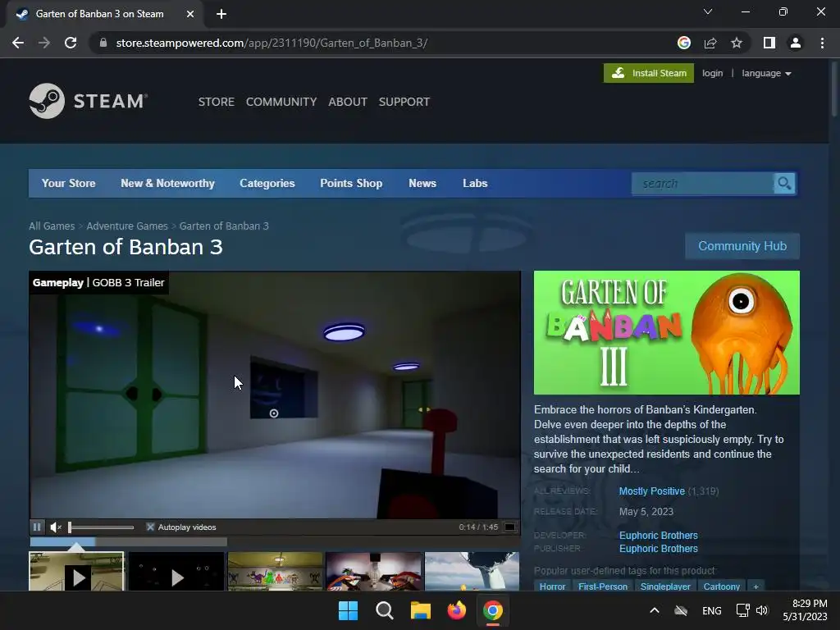The width and height of the screenshot is (840, 630).
Task: Uncheck Autoplay videos
Action: tap(151, 527)
